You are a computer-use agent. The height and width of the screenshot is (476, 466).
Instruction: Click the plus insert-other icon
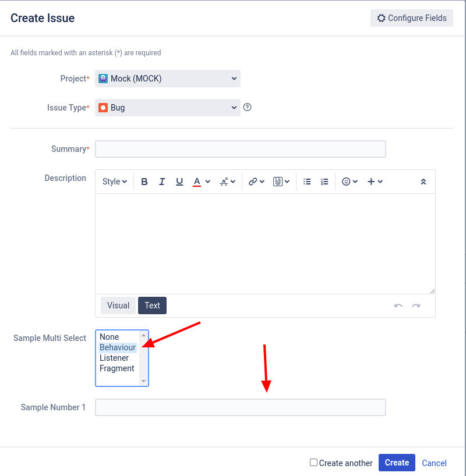tap(371, 182)
